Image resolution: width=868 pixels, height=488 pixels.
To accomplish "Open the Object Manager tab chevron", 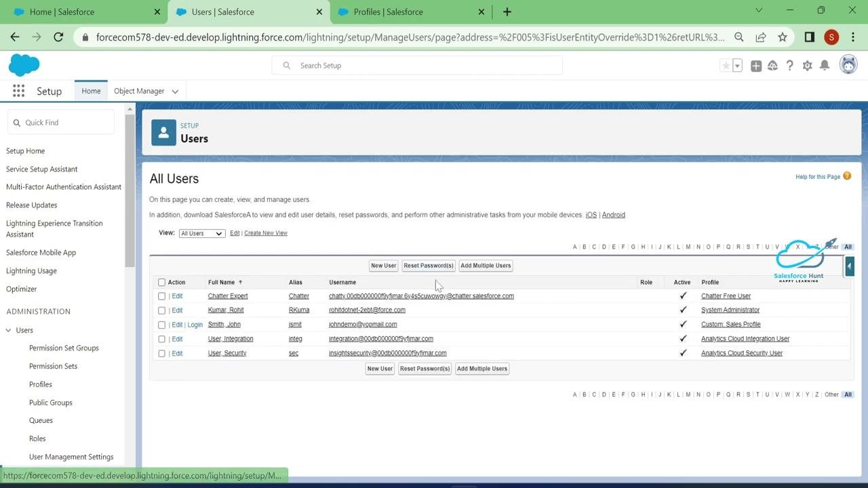I will click(175, 91).
